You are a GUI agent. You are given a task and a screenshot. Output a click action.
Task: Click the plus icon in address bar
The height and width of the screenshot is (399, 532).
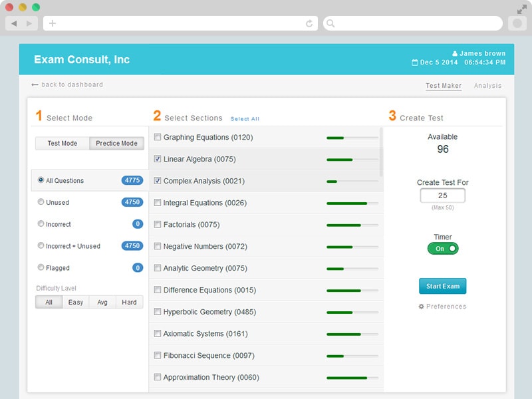(x=53, y=23)
